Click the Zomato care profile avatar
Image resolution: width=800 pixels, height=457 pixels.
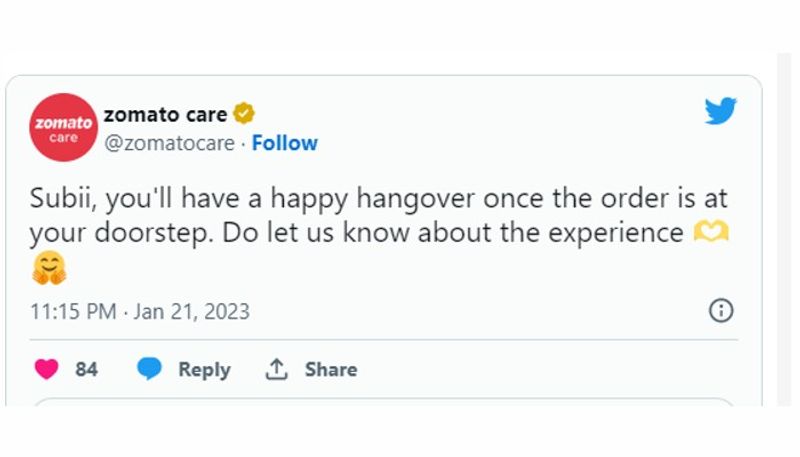coord(63,127)
